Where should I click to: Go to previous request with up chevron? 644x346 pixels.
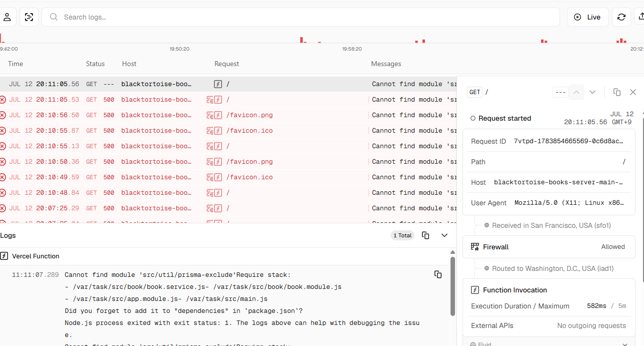[x=576, y=92]
